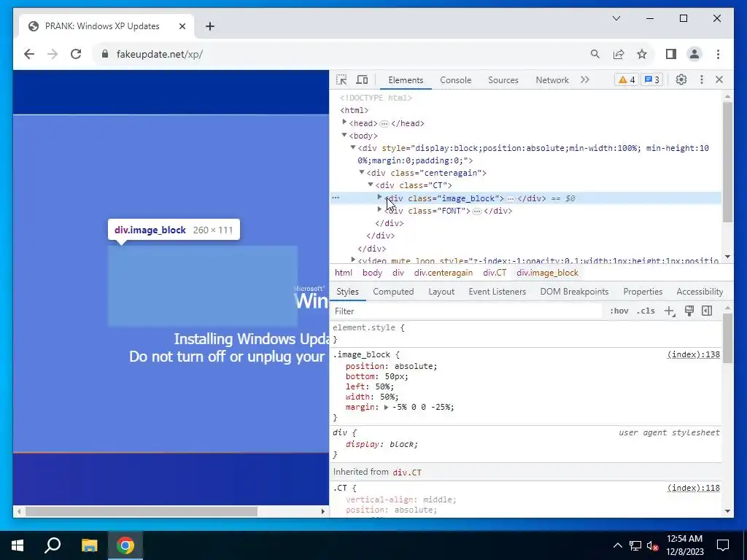Switch to the Sources tab
The height and width of the screenshot is (560, 747).
pyautogui.click(x=503, y=80)
